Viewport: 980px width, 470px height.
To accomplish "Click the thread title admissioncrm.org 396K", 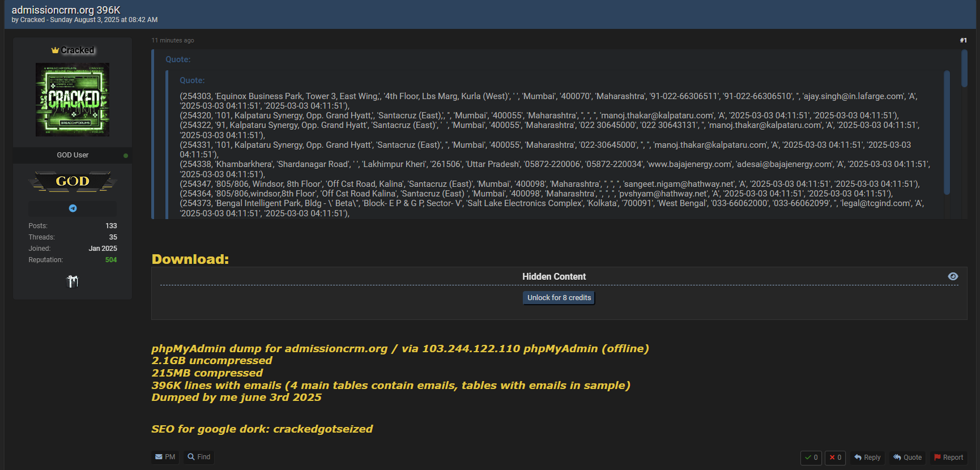I will pos(66,10).
